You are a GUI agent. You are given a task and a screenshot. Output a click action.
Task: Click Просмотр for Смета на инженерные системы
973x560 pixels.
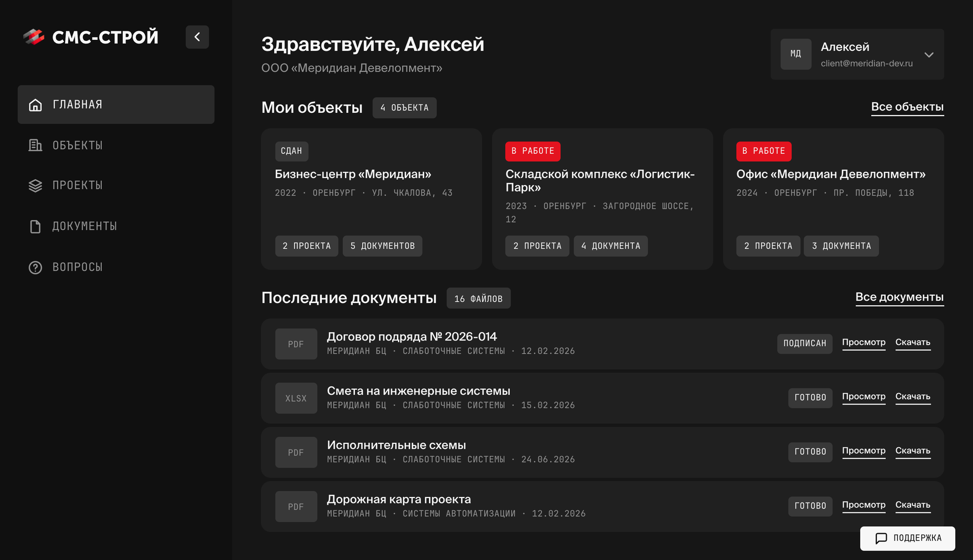(864, 397)
